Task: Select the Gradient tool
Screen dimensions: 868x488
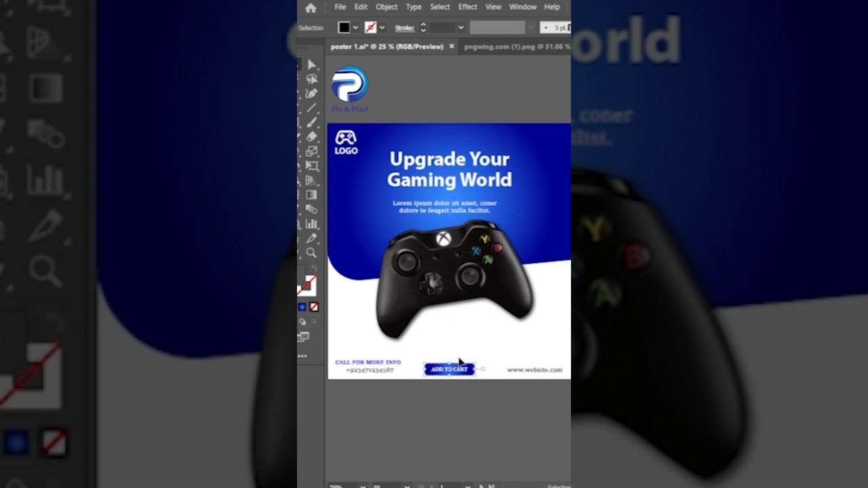Action: (312, 195)
